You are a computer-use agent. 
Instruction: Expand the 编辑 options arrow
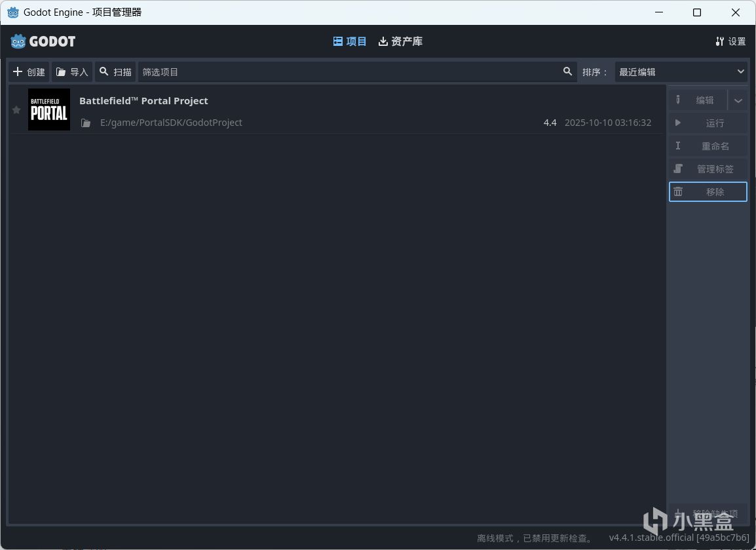738,100
